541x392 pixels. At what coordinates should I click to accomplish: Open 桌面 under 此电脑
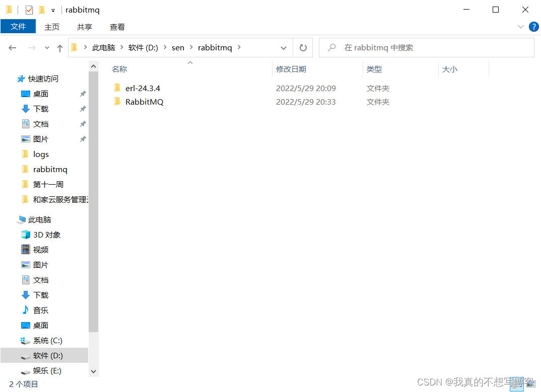click(x=41, y=326)
